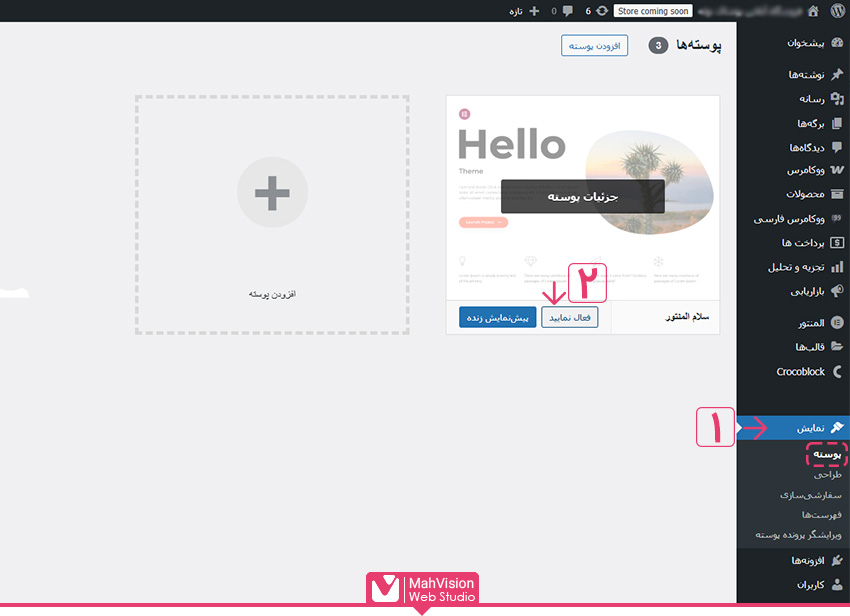The image size is (850, 616).
Task: Open the updates icon showing 6
Action: pos(600,11)
